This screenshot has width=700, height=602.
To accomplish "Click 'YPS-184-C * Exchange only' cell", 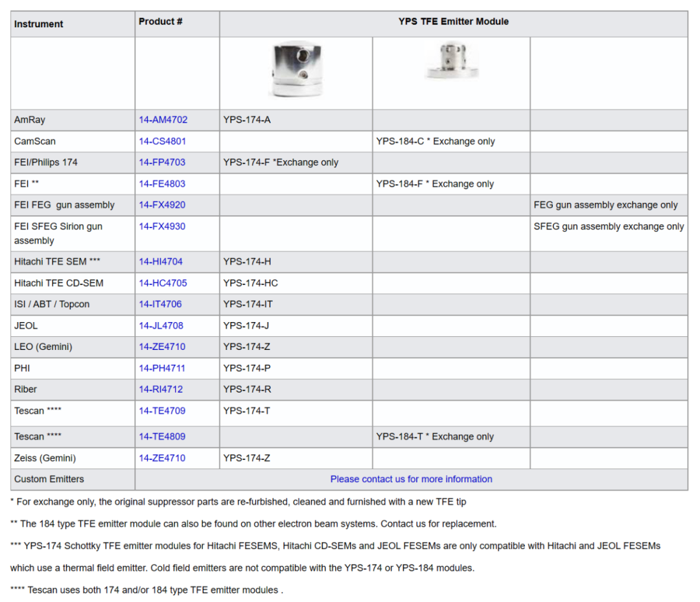I will 451,141.
